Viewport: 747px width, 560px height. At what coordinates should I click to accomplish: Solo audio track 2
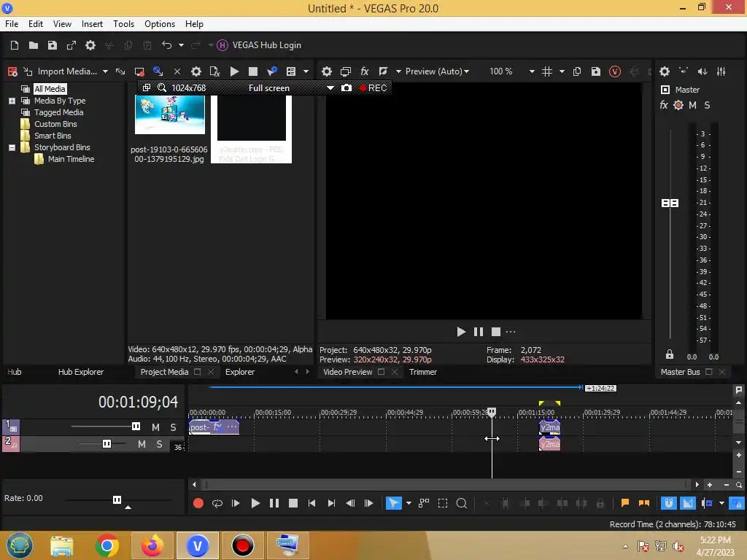(x=160, y=444)
